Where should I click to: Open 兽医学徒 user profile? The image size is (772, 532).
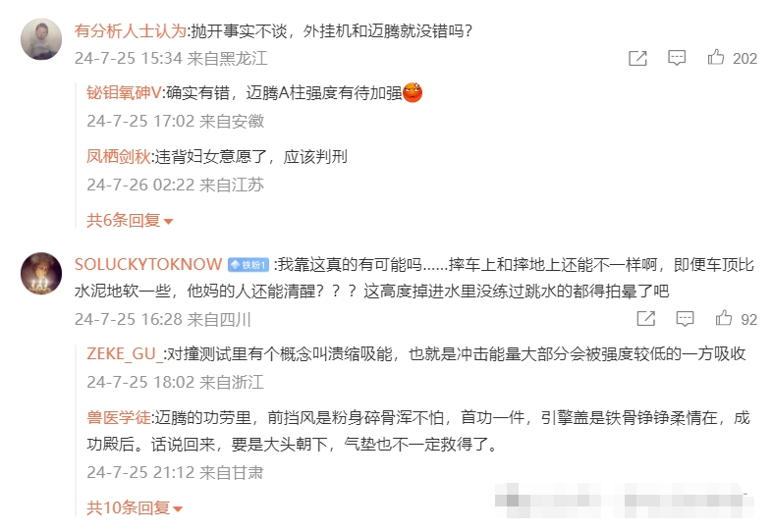(x=119, y=418)
